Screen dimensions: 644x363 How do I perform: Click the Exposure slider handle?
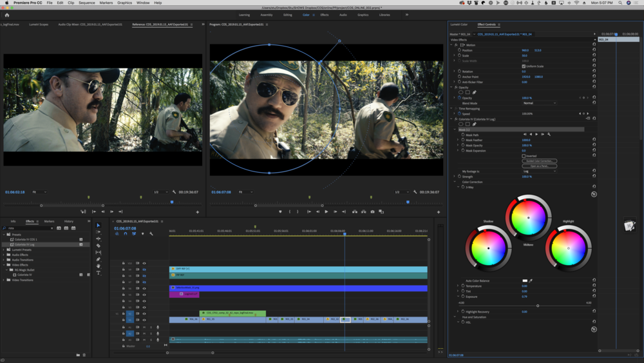pyautogui.click(x=538, y=306)
